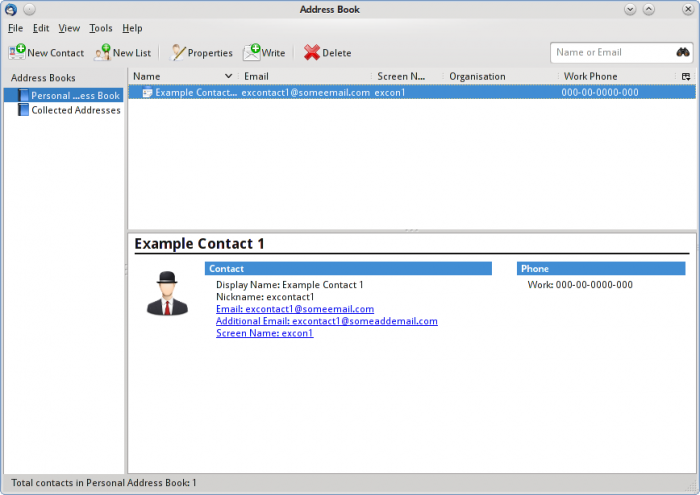Click the contact card icon in list row
The height and width of the screenshot is (495, 700).
[x=147, y=92]
